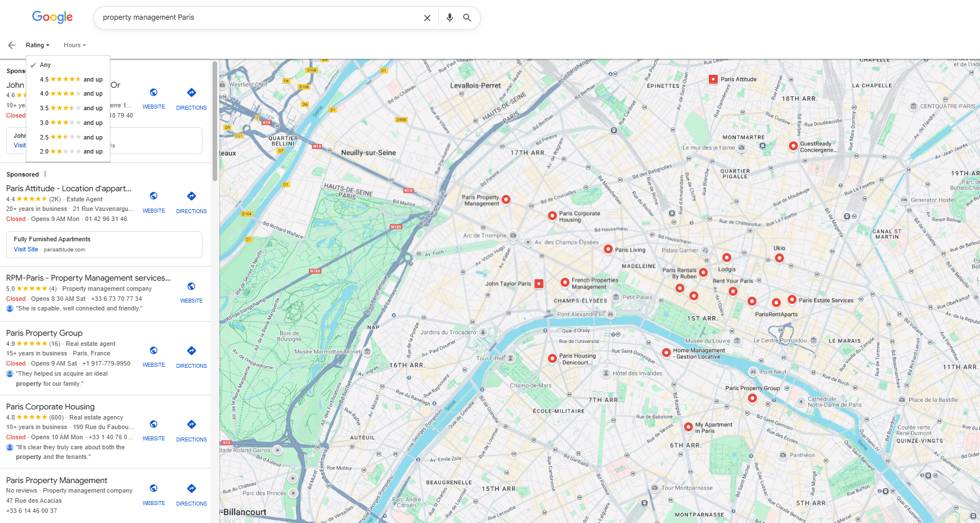Select My Apartment in Paris pin
The image size is (980, 523).
pos(688,427)
